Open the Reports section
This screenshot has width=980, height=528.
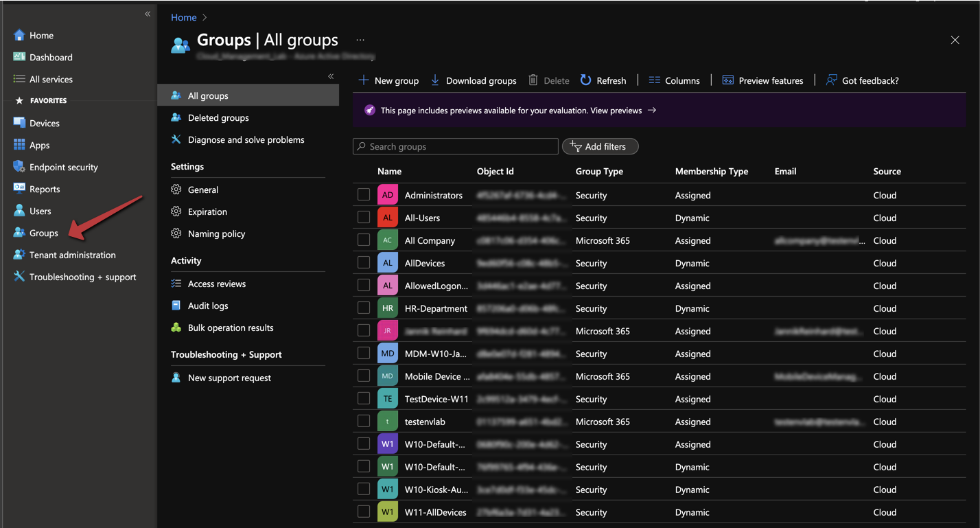tap(45, 189)
